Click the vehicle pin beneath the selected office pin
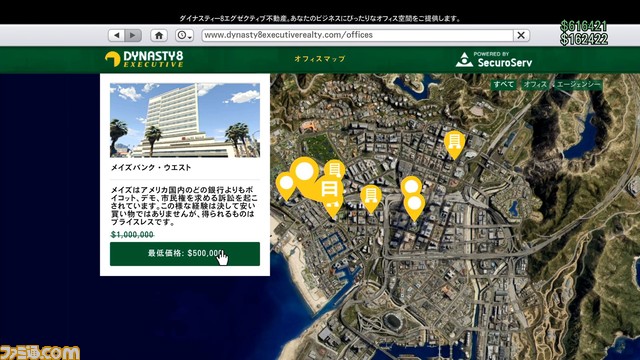The width and height of the screenshot is (640, 360). tap(333, 207)
